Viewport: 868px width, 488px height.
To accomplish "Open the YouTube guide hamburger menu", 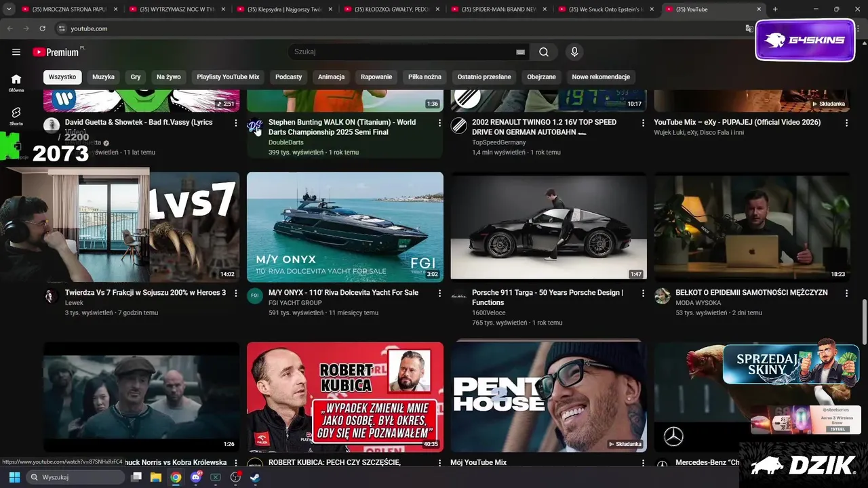I will [x=16, y=52].
